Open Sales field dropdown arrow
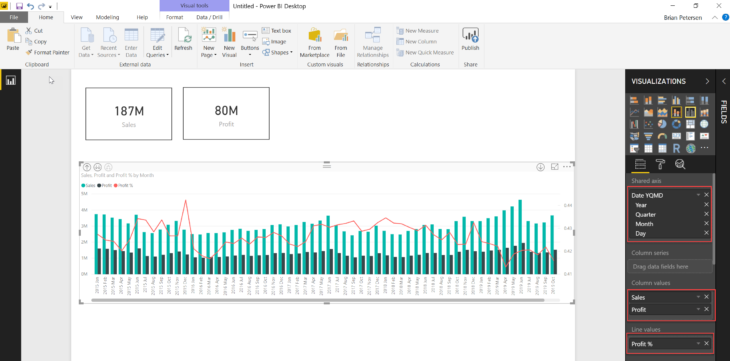730x361 pixels. 698,297
